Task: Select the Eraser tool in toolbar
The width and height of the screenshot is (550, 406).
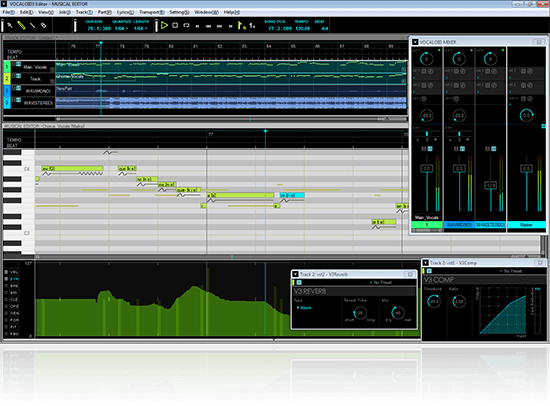Action: (x=43, y=26)
